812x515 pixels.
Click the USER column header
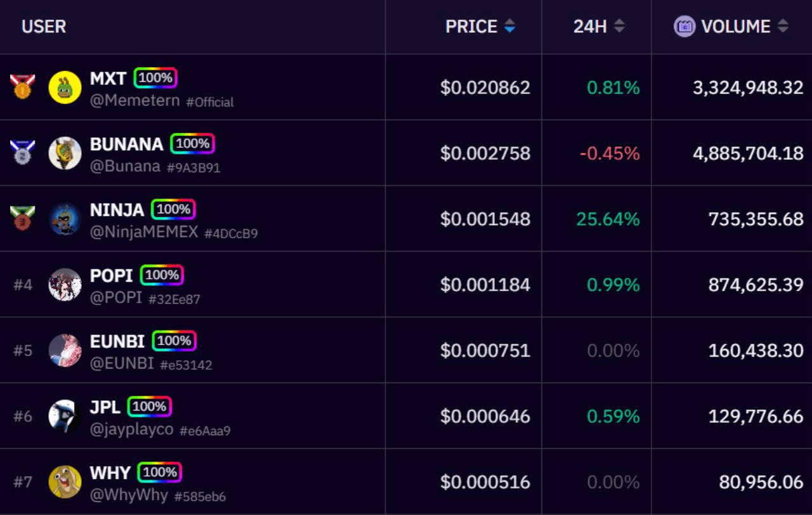click(x=44, y=27)
